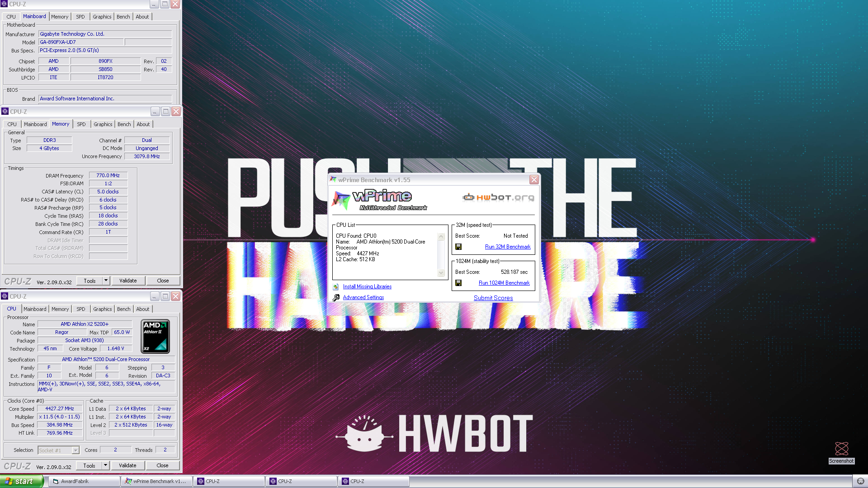
Task: Minimize the bottom CPU-Z CPU window
Action: pos(155,296)
